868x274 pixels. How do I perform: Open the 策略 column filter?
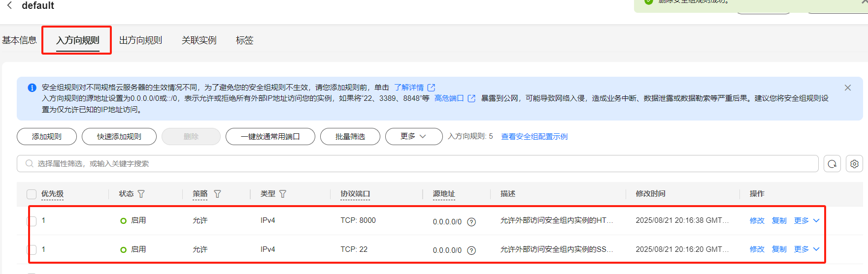pyautogui.click(x=217, y=194)
